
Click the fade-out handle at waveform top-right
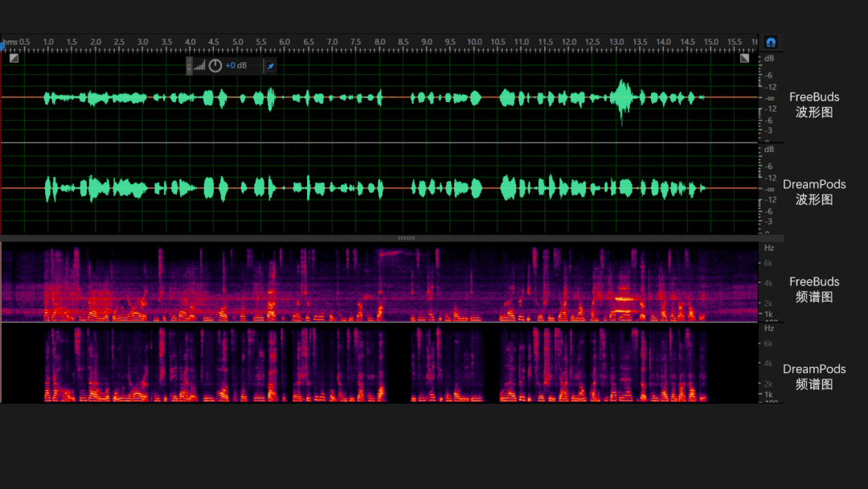(745, 58)
